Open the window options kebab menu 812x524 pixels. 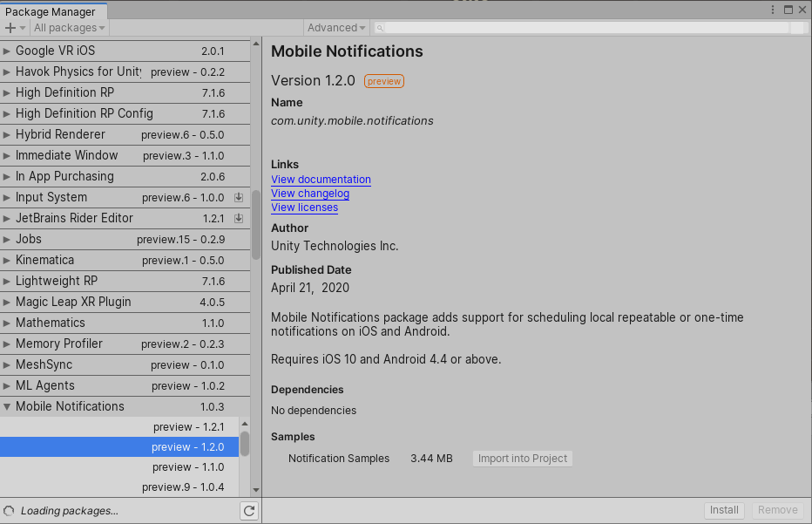pos(773,10)
